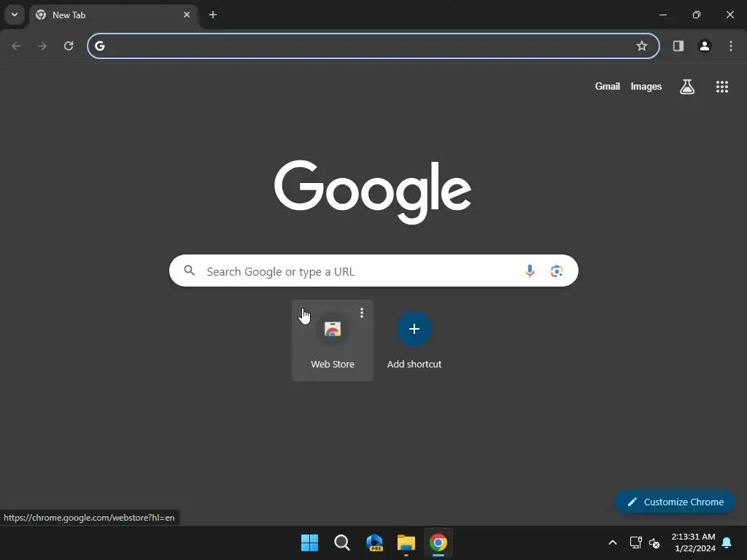Open the Windows Start menu
The height and width of the screenshot is (560, 747).
pos(309,542)
